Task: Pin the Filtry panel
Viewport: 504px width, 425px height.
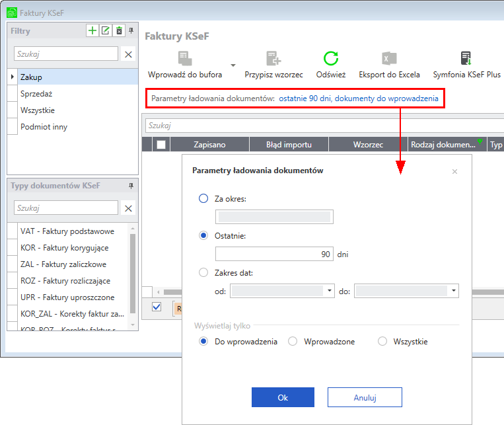Action: click(x=131, y=30)
